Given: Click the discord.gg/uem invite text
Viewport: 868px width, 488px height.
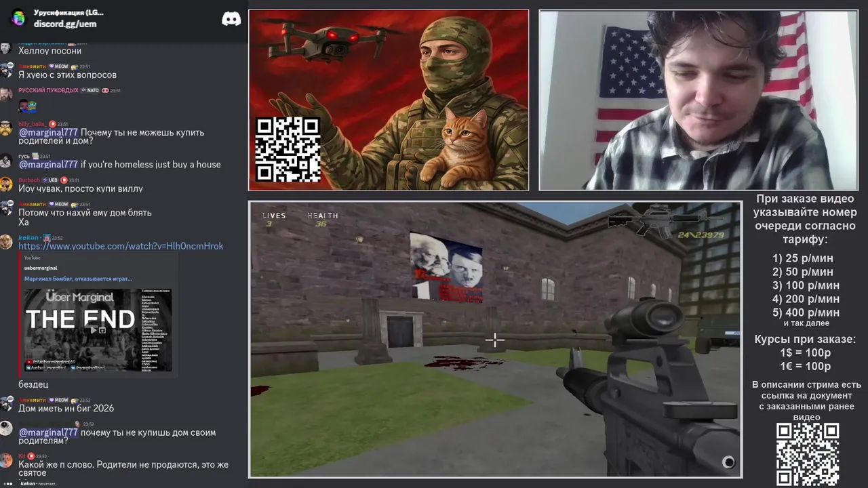Looking at the screenshot, I should [x=65, y=24].
